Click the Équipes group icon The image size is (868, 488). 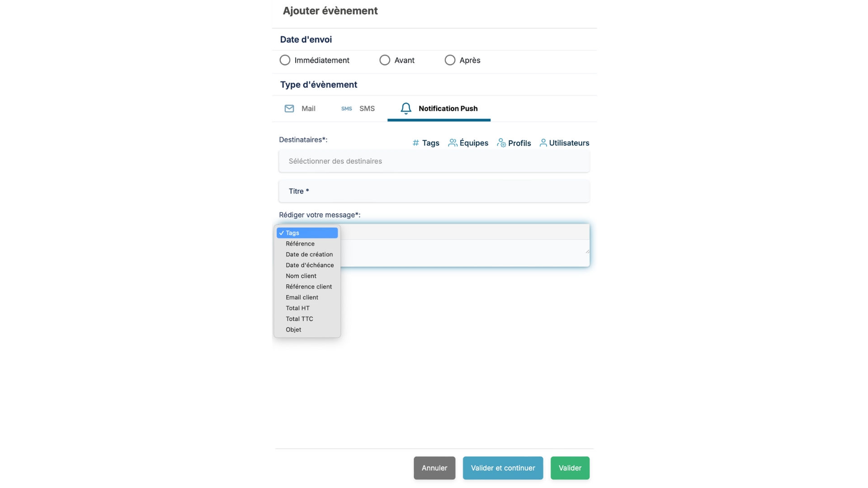click(x=452, y=143)
